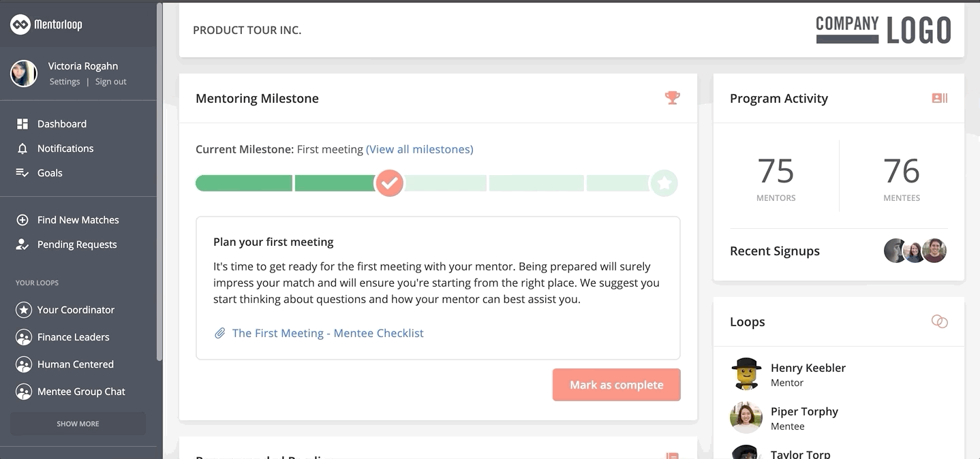The width and height of the screenshot is (980, 459).
Task: Click the current milestone checkmark marker
Action: click(x=390, y=183)
